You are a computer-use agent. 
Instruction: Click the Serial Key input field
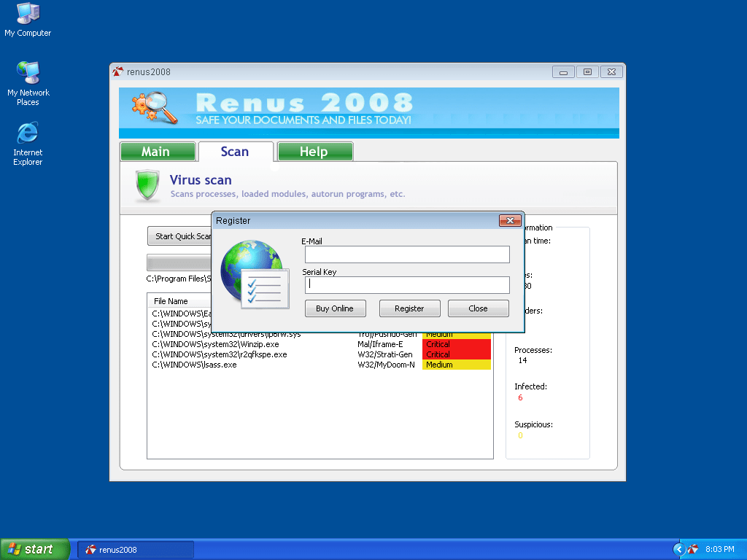406,284
